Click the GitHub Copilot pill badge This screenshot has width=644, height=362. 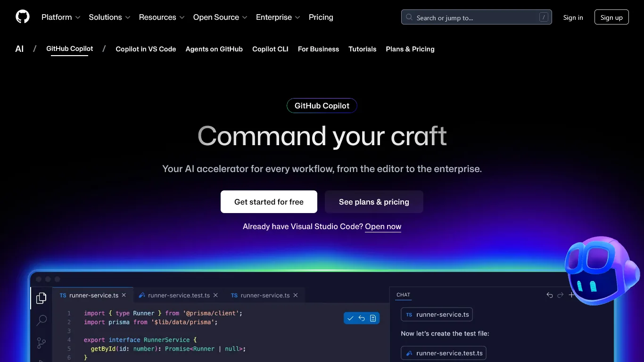(x=322, y=106)
